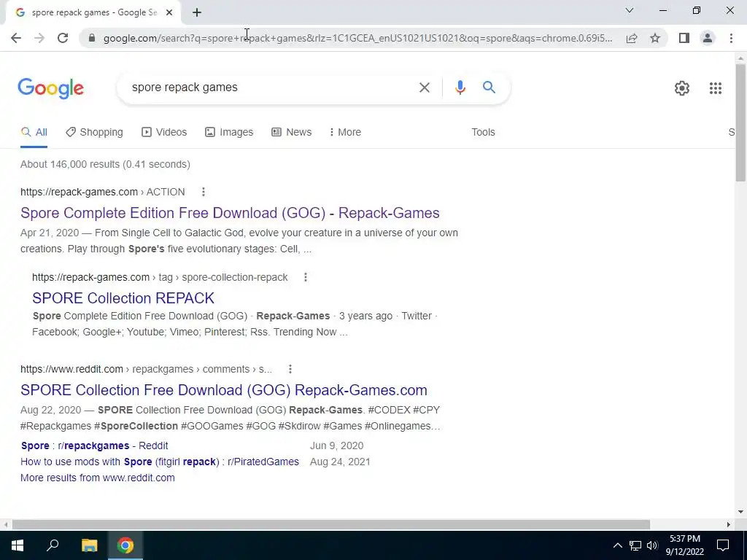747x560 pixels.
Task: Start voice search with microphone icon
Action: click(x=460, y=87)
